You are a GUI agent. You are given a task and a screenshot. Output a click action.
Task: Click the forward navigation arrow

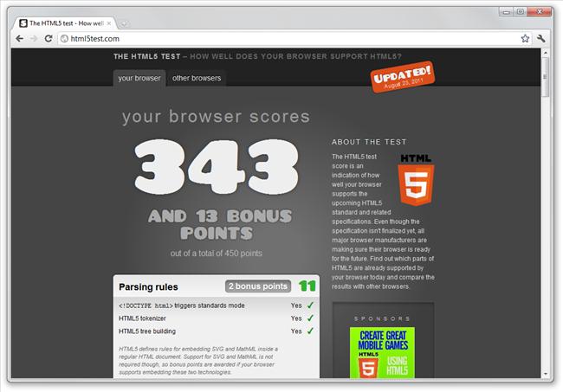coord(34,38)
